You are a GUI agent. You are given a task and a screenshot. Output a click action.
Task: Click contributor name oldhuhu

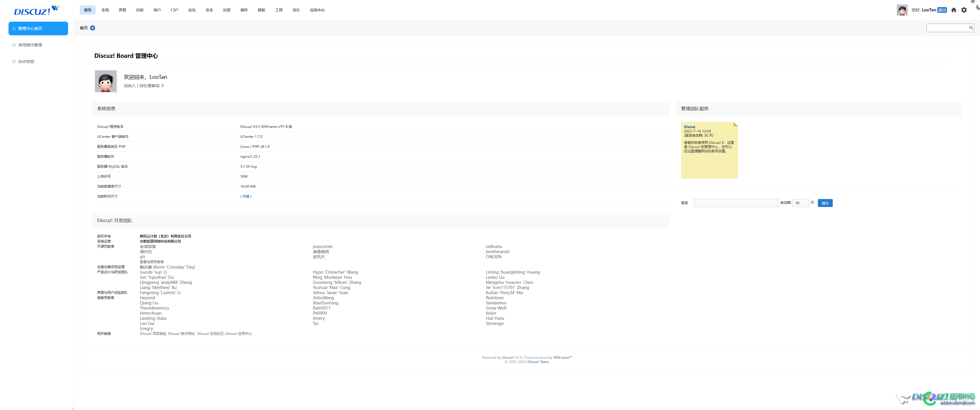(x=493, y=247)
